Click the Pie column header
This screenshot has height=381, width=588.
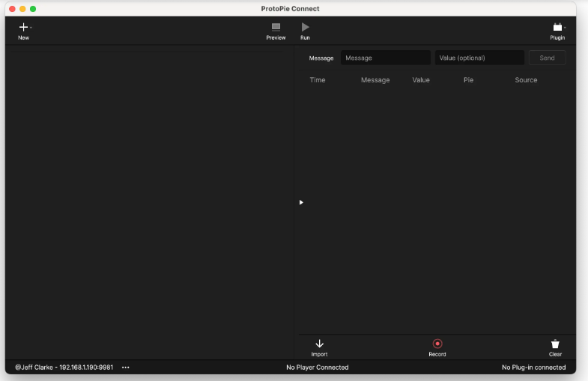468,80
